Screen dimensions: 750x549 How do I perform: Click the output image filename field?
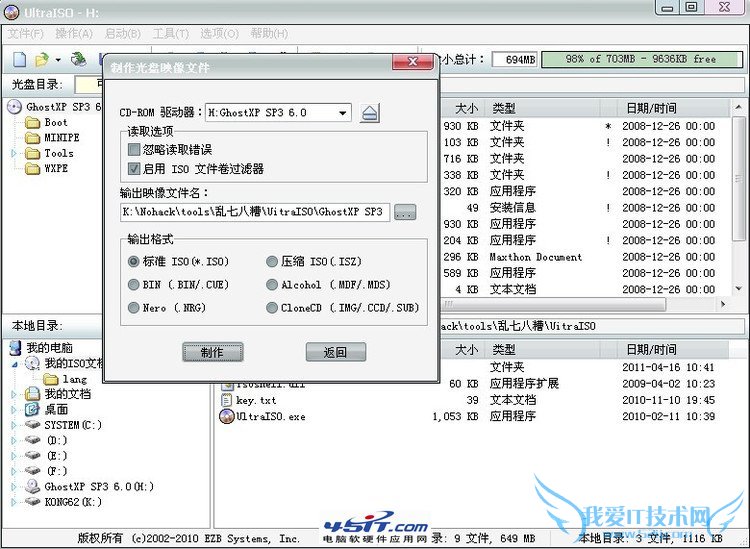click(255, 212)
